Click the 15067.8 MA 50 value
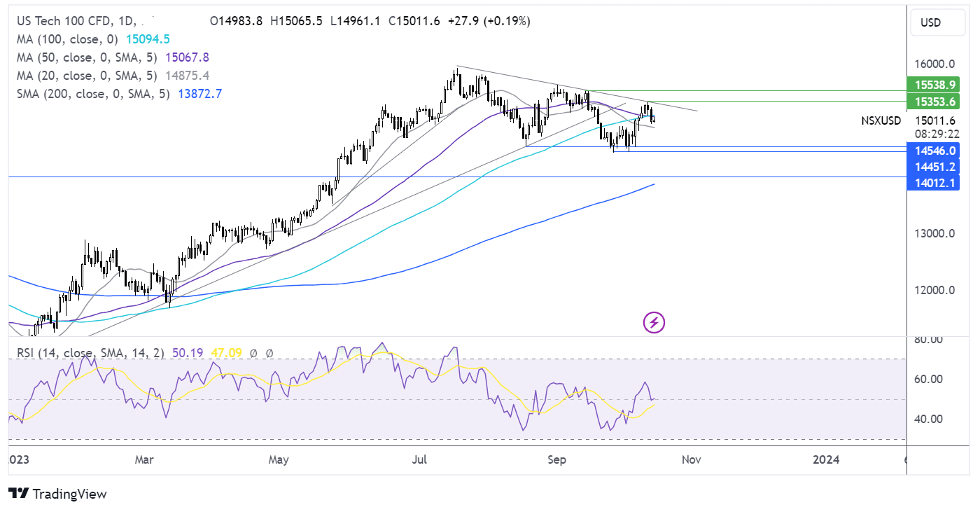This screenshot has width=980, height=512. (188, 57)
